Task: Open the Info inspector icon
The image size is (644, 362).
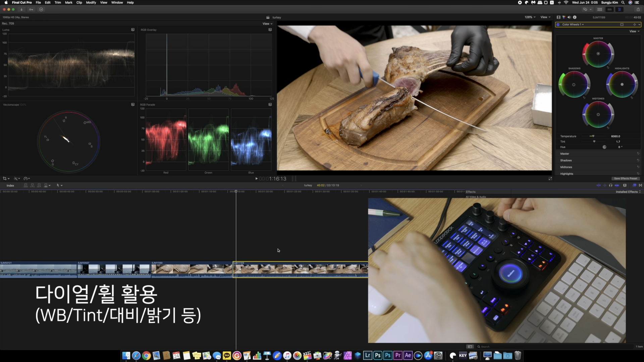Action: [x=575, y=17]
